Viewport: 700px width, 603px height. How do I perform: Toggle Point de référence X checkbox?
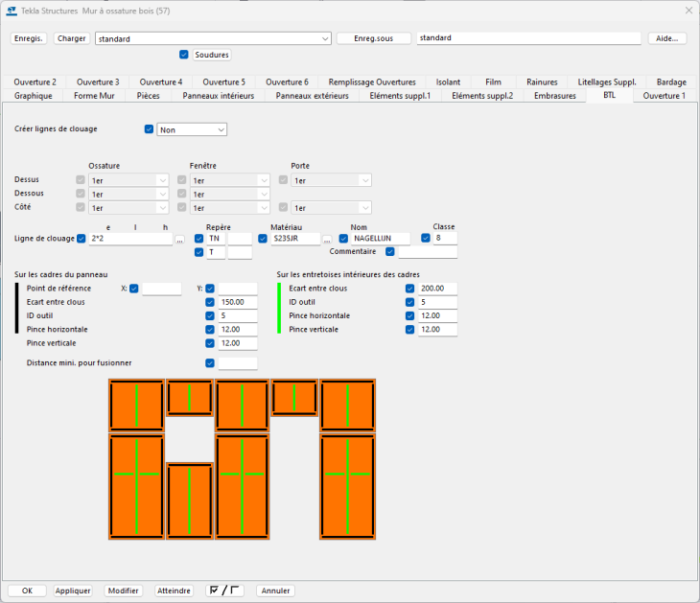point(134,289)
